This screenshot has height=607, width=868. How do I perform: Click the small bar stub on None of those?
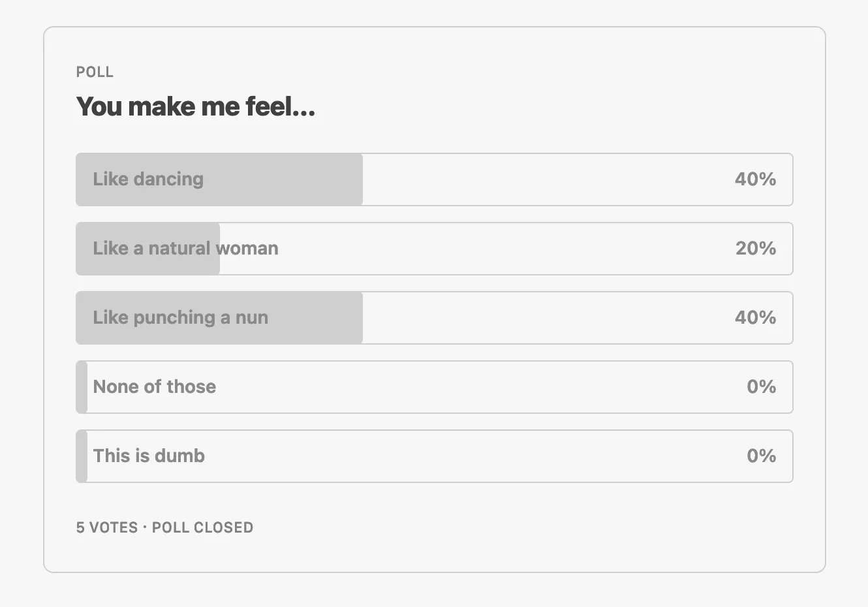[x=82, y=387]
